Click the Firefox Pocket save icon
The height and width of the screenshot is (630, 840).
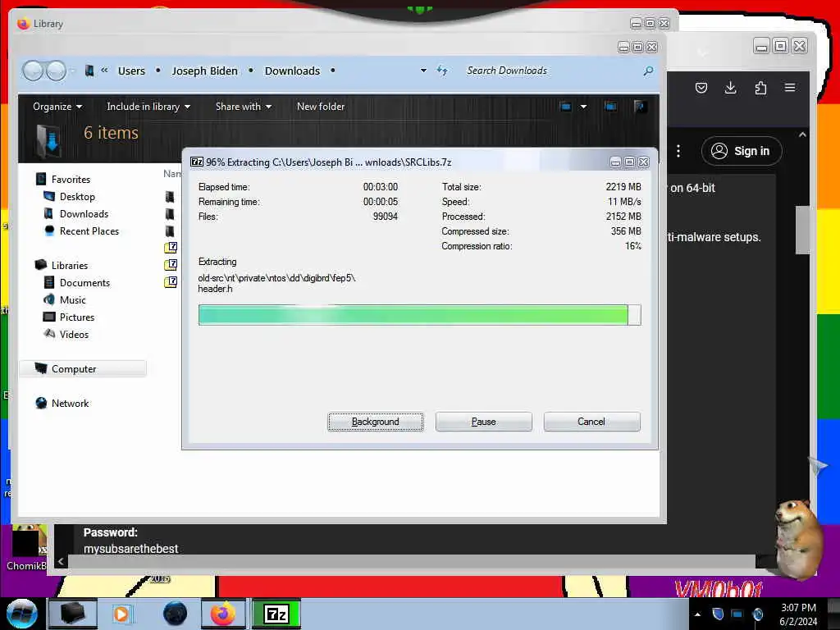click(701, 88)
